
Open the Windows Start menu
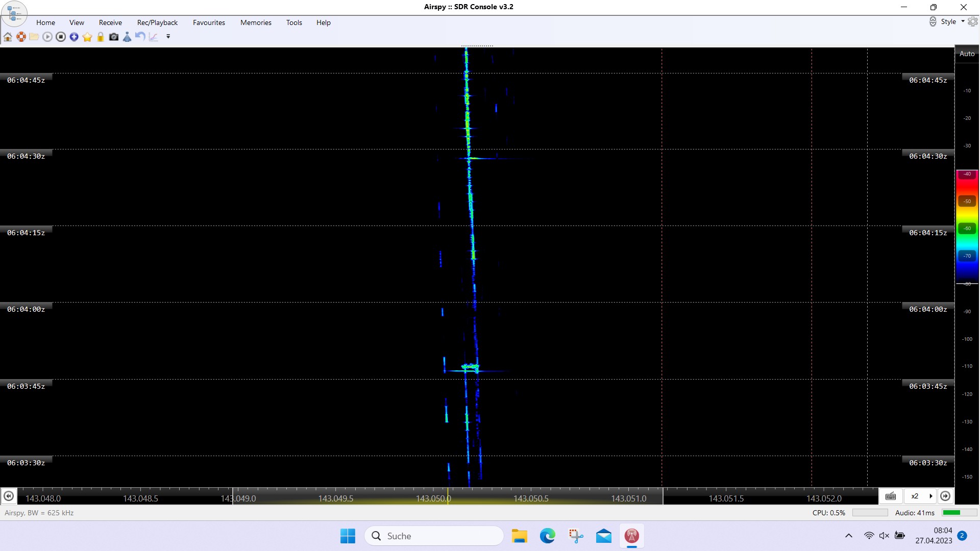(x=348, y=536)
